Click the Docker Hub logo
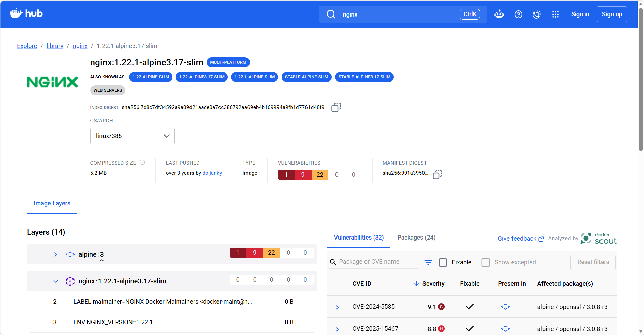Image resolution: width=644 pixels, height=335 pixels. click(26, 13)
